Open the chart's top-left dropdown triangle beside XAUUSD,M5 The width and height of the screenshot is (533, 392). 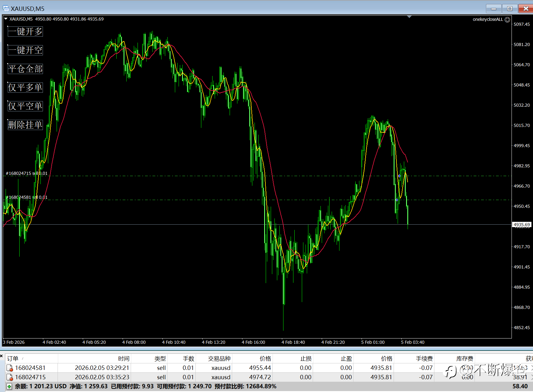click(6, 19)
